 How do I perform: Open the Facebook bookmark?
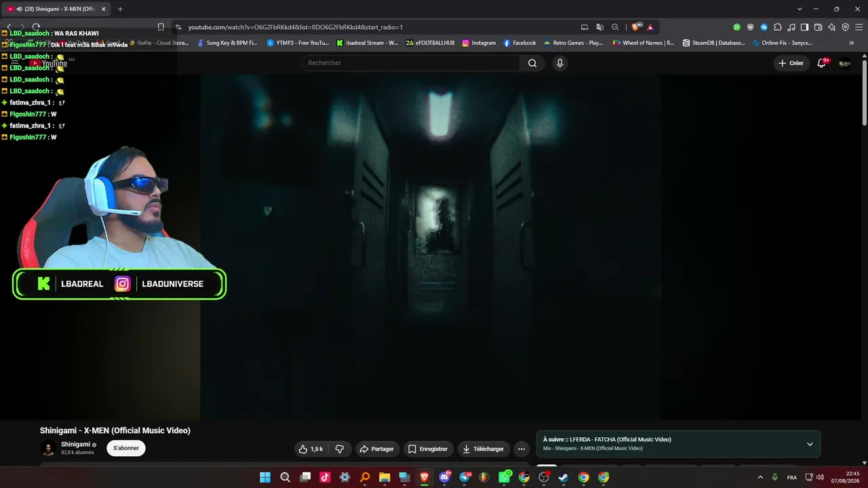519,43
